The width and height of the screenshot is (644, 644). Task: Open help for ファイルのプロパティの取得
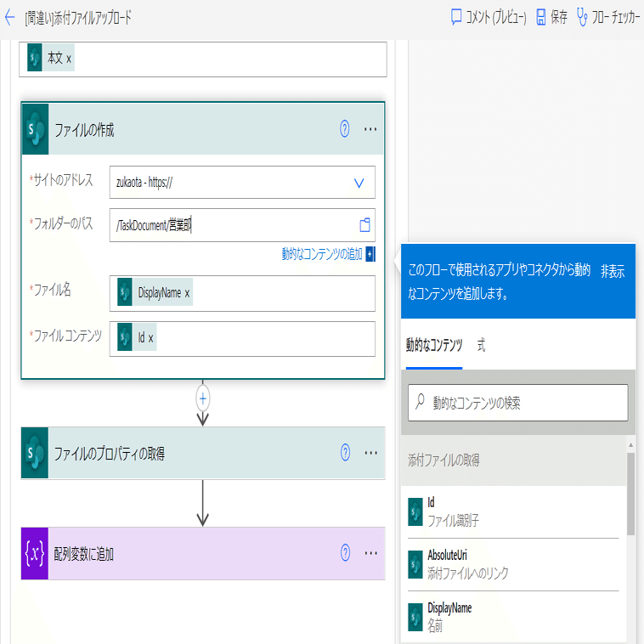click(x=346, y=453)
